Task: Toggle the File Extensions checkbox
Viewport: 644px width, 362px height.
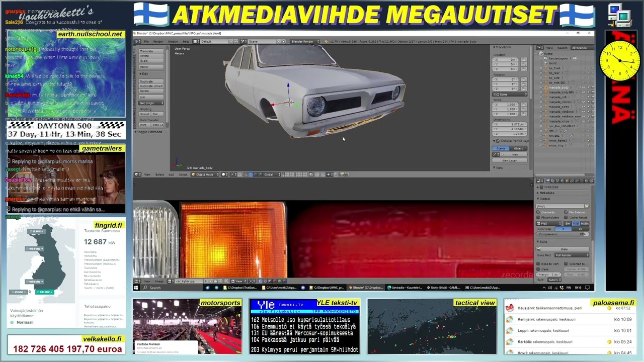Action: pos(566,212)
